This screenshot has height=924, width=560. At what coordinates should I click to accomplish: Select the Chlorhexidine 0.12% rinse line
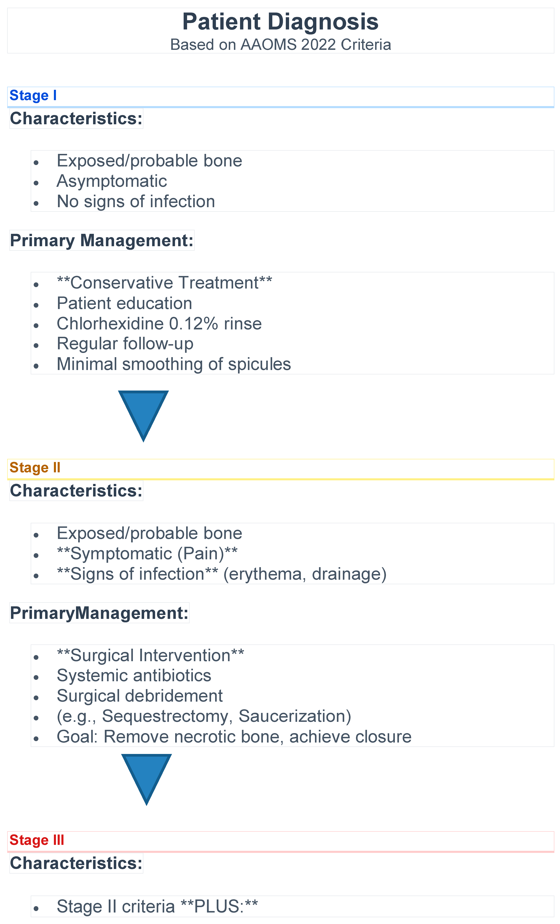tap(159, 324)
